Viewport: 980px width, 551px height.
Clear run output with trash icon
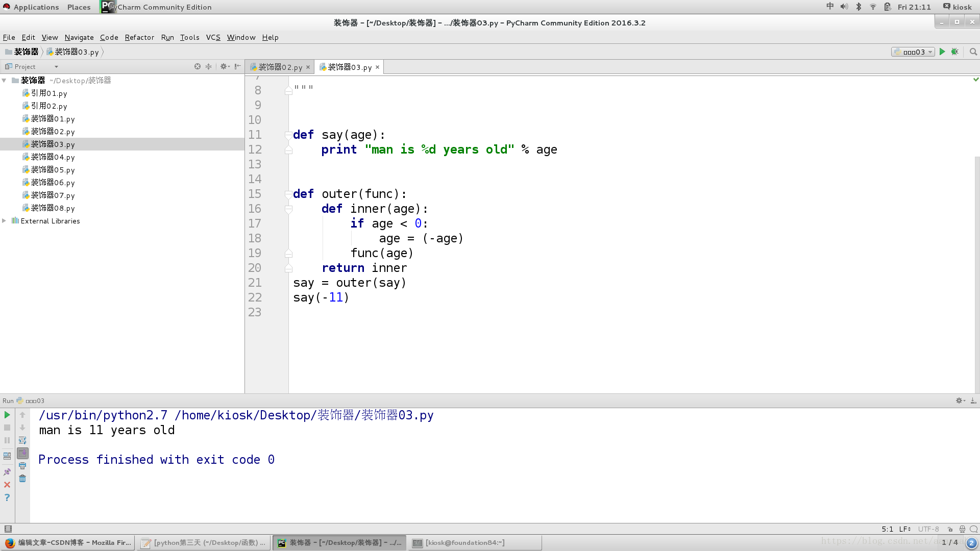22,479
